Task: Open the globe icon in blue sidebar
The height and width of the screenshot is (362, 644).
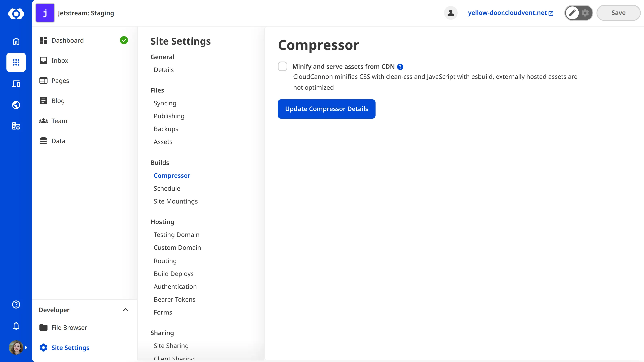Action: tap(16, 105)
